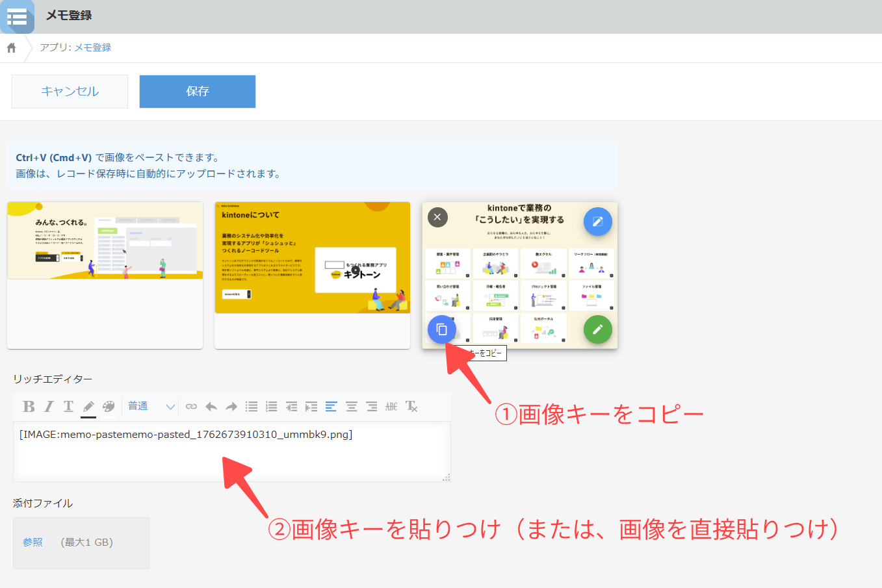Image resolution: width=882 pixels, height=588 pixels.
Task: Copy the image key via blue copy icon
Action: coord(442,329)
